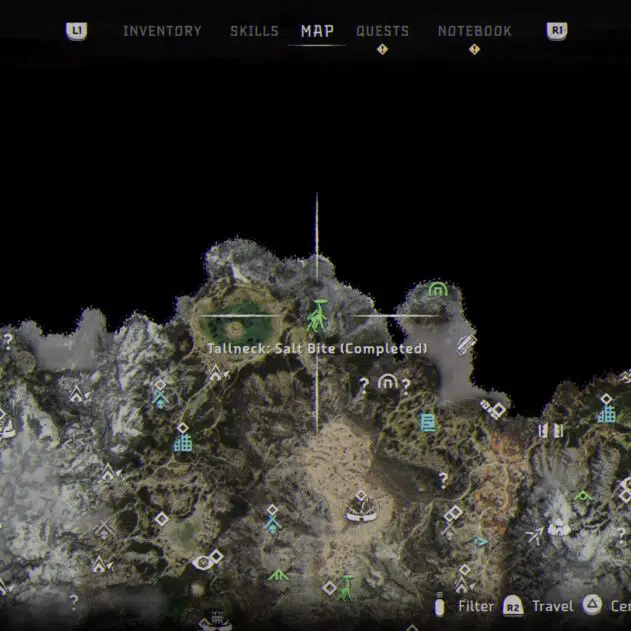This screenshot has height=631, width=631.
Task: Click the Filter prompt
Action: pyautogui.click(x=464, y=606)
